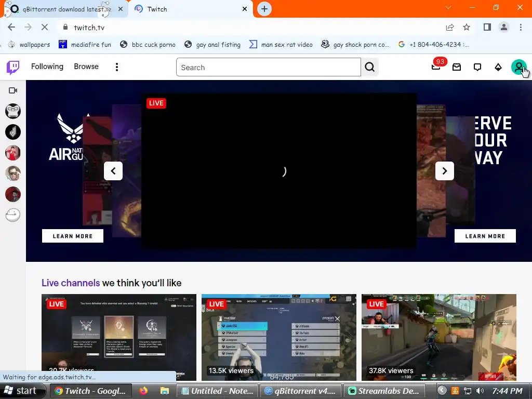The height and width of the screenshot is (399, 532).
Task: Select the Twitch browser tab
Action: click(190, 9)
